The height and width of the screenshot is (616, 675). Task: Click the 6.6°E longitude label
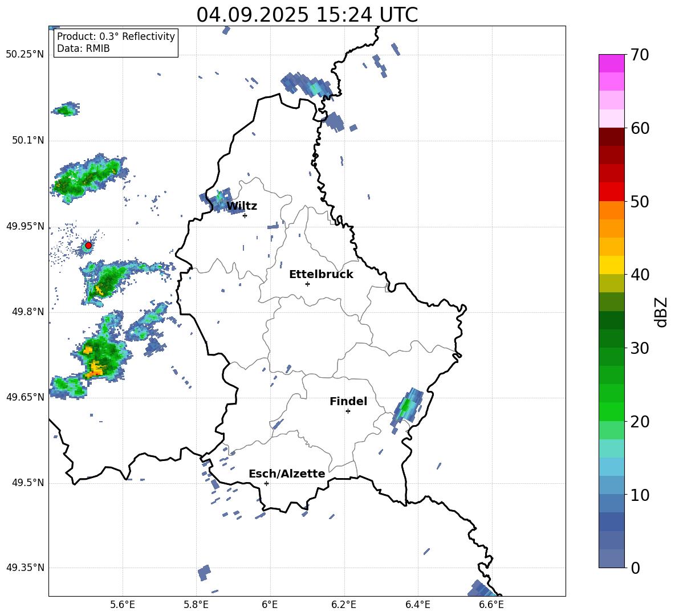(x=491, y=605)
